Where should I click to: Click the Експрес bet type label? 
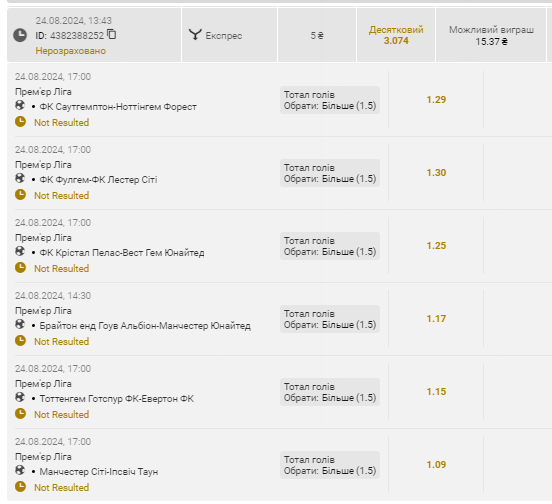coord(224,36)
